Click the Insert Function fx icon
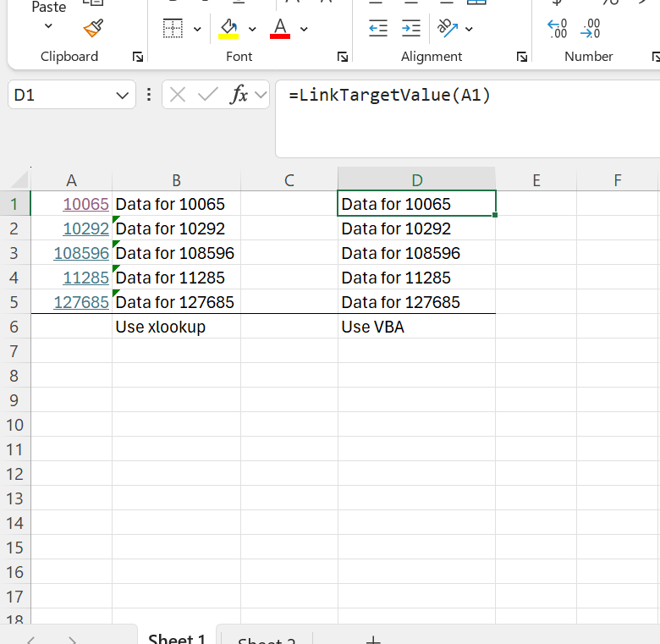 tap(239, 94)
